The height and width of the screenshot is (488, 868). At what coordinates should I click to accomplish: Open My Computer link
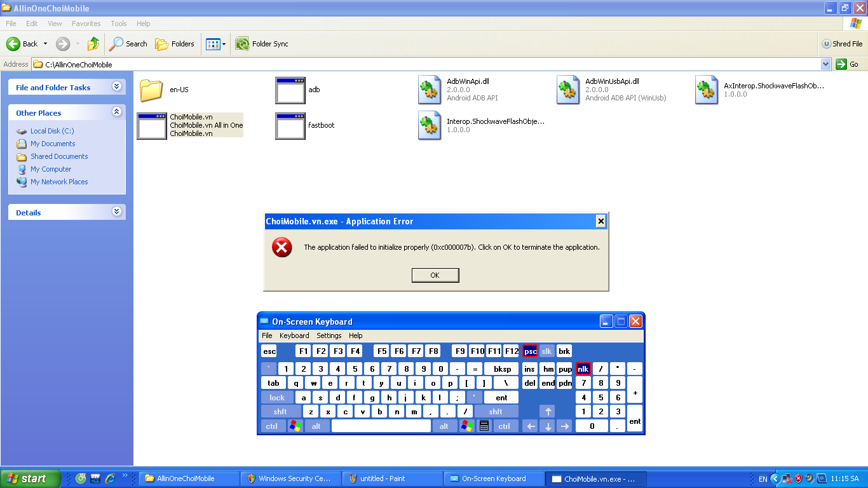click(51, 169)
